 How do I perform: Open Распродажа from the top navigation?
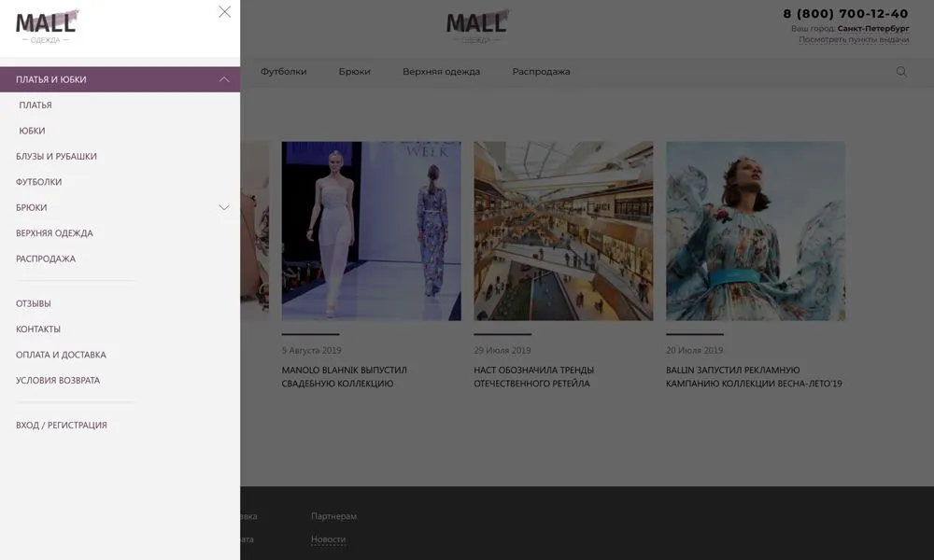pos(541,70)
